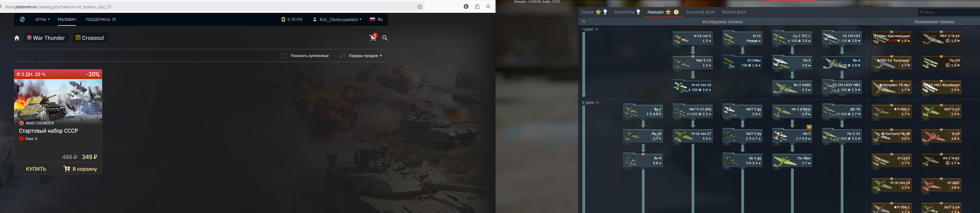Select premium И-180С aircraft
This screenshot has width=980, height=213.
pyautogui.click(x=941, y=185)
